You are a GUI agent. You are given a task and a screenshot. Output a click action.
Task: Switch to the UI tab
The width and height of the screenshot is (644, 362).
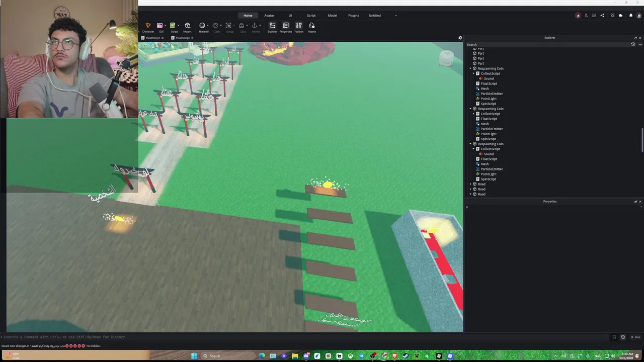(x=290, y=16)
